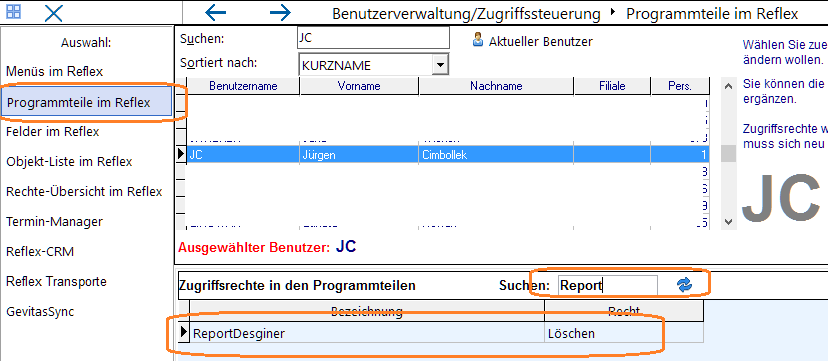Click the Löschen right cell
Screen dimensions: 828x361
(x=624, y=333)
